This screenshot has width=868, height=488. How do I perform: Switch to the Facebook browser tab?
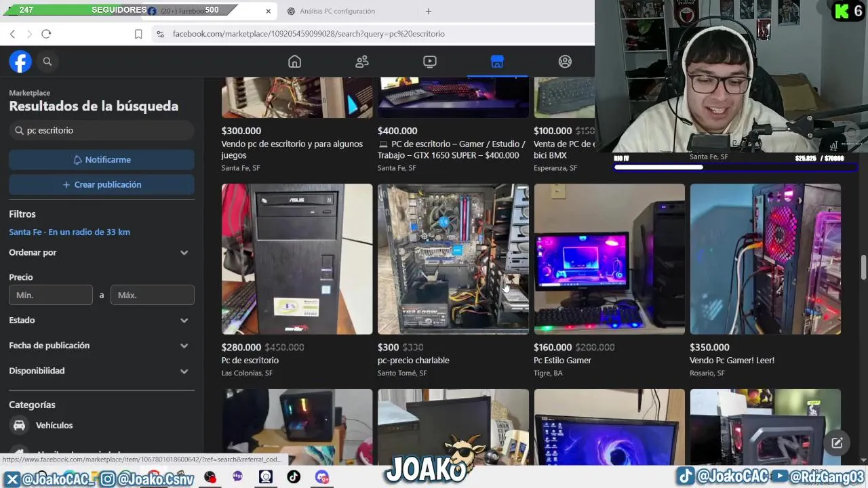[x=203, y=11]
